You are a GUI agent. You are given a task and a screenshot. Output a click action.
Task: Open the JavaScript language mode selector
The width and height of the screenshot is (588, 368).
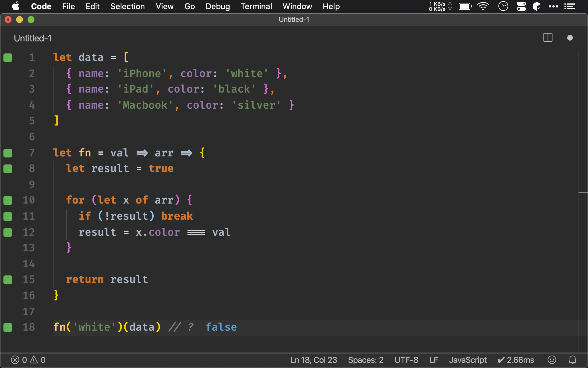click(x=468, y=360)
